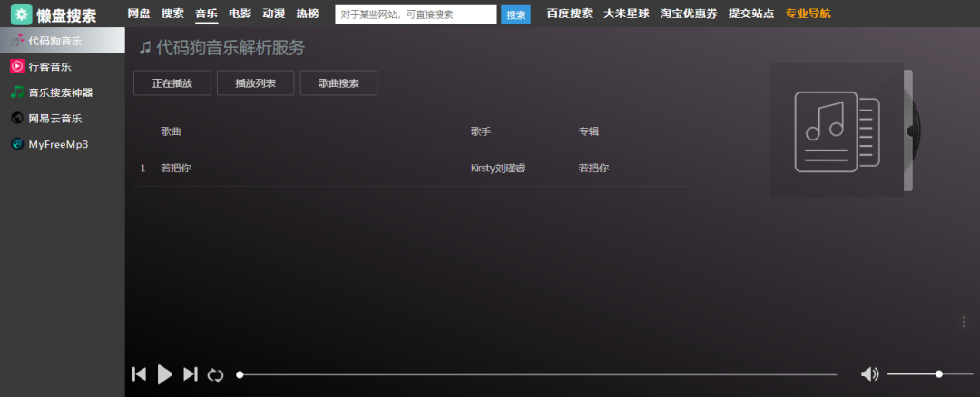Click the album cover artwork
Screen dimensions: 980x397
coord(837,130)
